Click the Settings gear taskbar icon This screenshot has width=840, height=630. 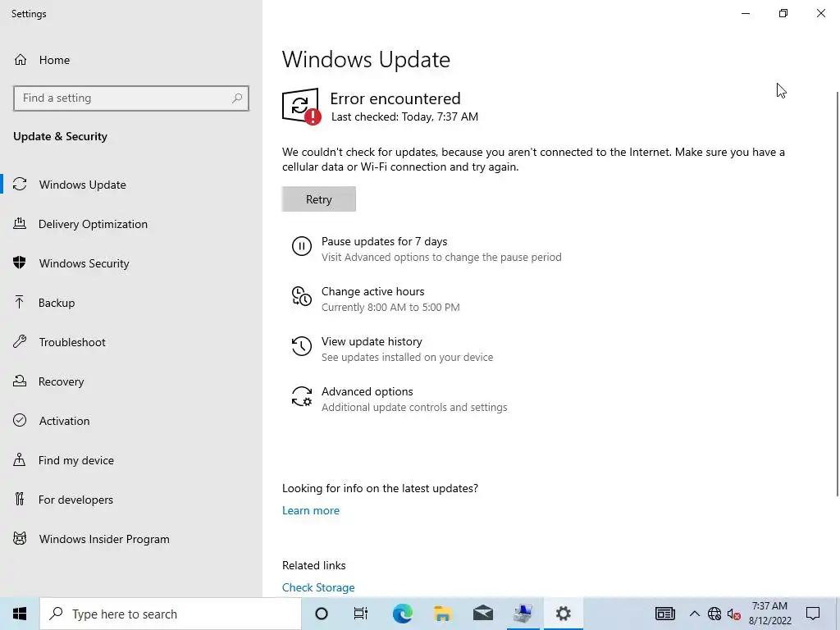563,614
